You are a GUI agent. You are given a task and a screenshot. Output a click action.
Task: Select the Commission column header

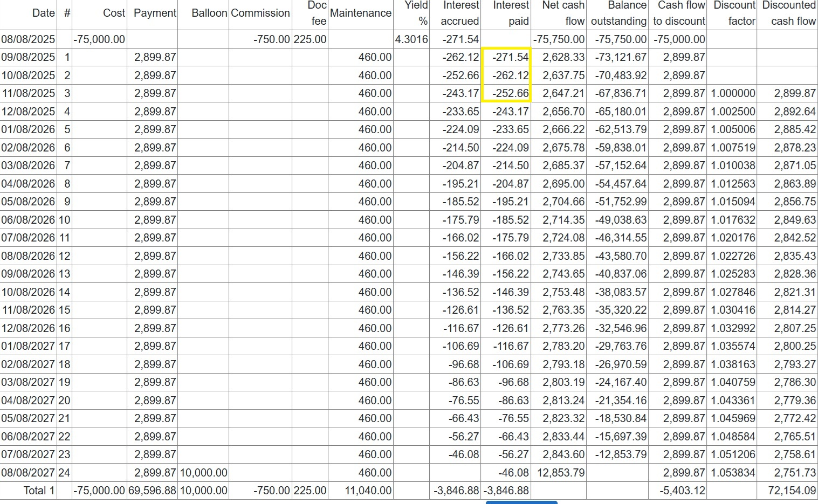click(x=260, y=13)
